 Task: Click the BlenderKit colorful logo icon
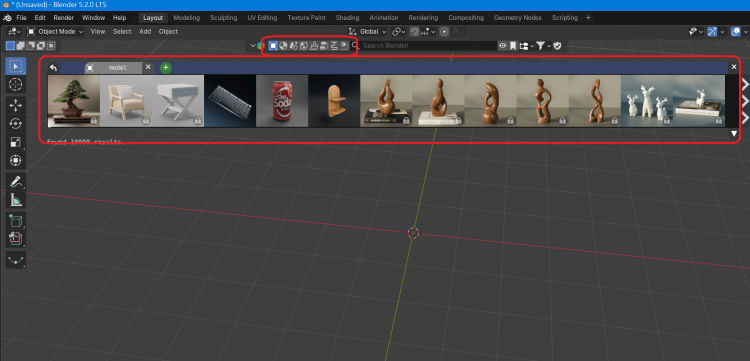pyautogui.click(x=261, y=46)
